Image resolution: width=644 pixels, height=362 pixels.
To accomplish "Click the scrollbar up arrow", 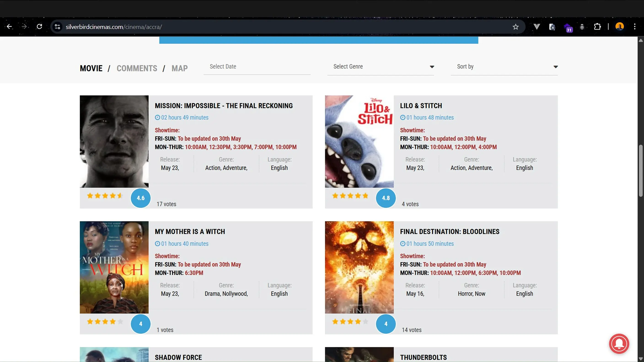I will pyautogui.click(x=641, y=40).
